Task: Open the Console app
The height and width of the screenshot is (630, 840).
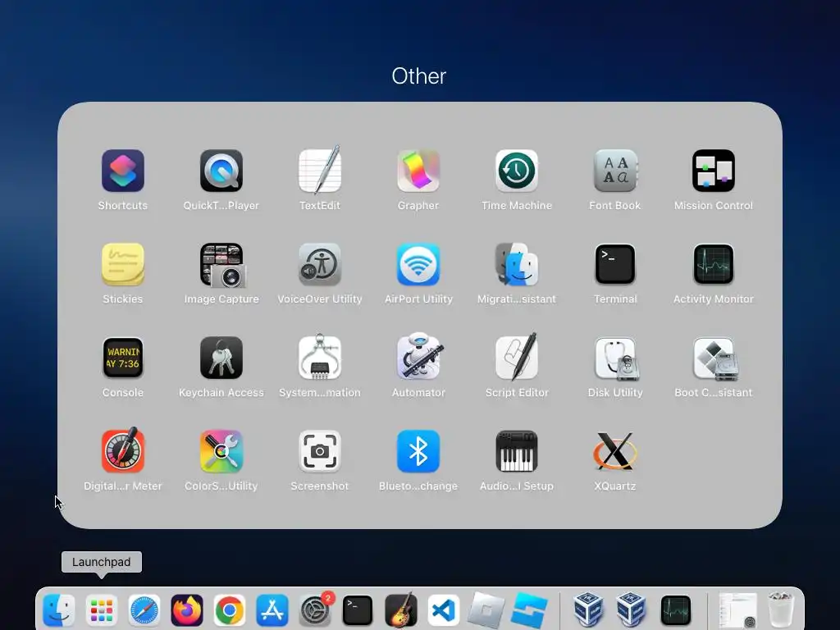Action: click(x=123, y=358)
